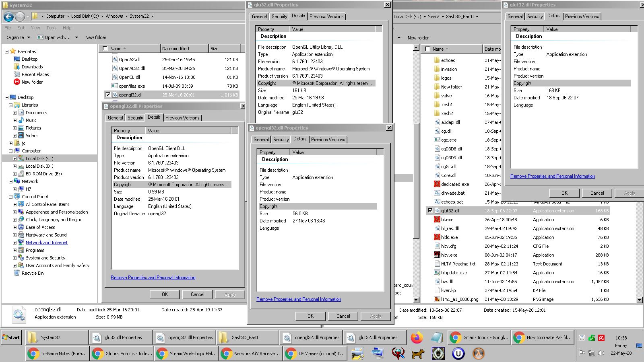This screenshot has width=644, height=362.
Task: Expand Local Disk (D:) tree node
Action: tap(14, 166)
